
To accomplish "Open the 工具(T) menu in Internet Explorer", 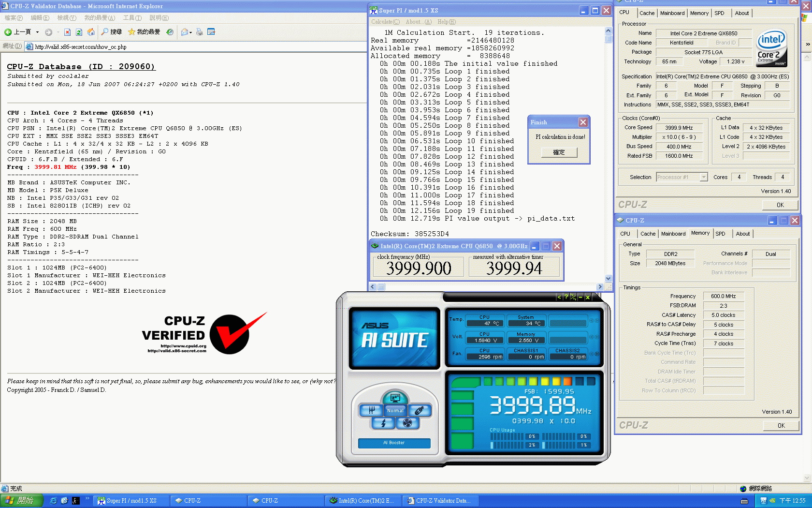I will [x=132, y=18].
